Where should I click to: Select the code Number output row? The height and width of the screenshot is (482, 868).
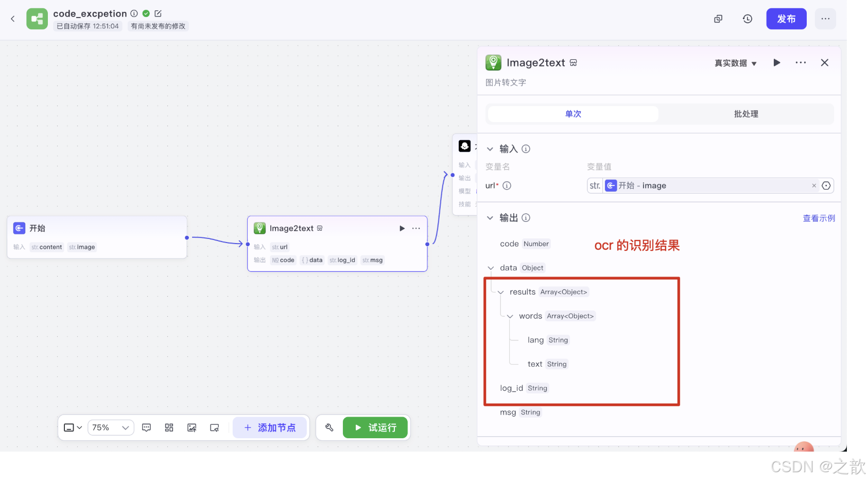(x=525, y=244)
